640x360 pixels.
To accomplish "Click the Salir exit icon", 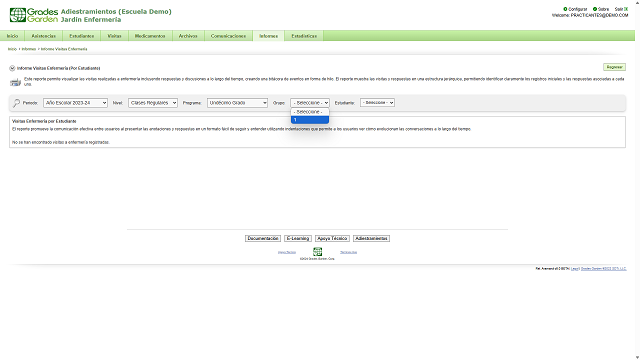I will pos(626,9).
